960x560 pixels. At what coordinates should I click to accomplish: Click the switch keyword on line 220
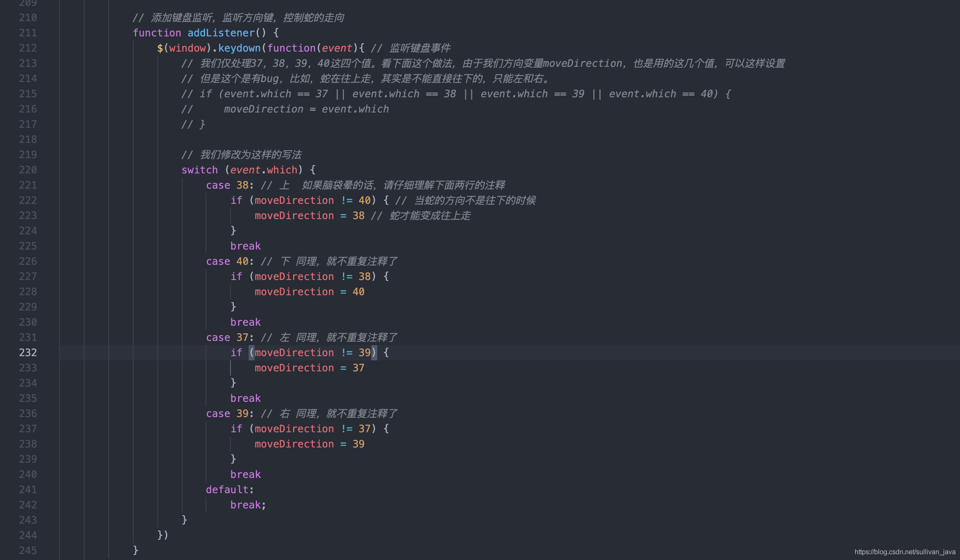click(200, 170)
